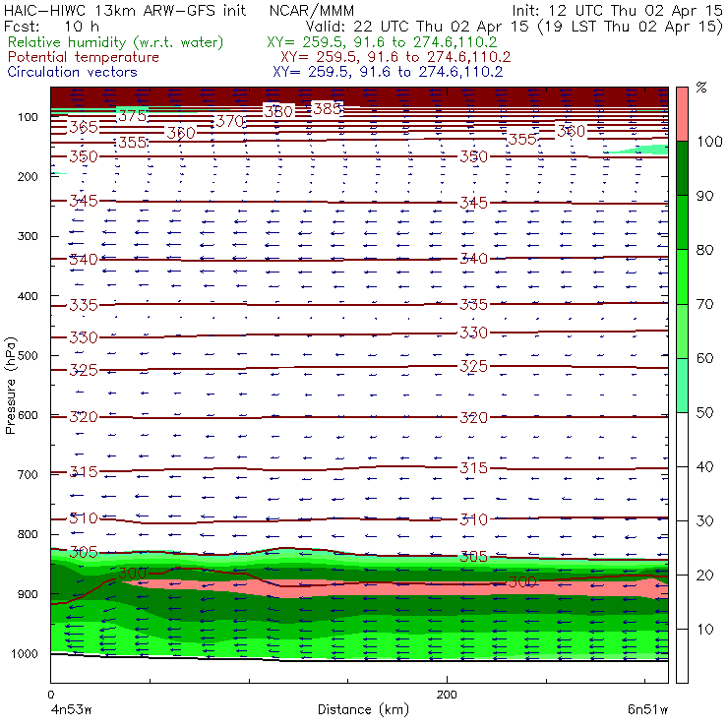728x728 pixels.
Task: Click the pink above-100% colorbar swatch
Action: (682, 114)
